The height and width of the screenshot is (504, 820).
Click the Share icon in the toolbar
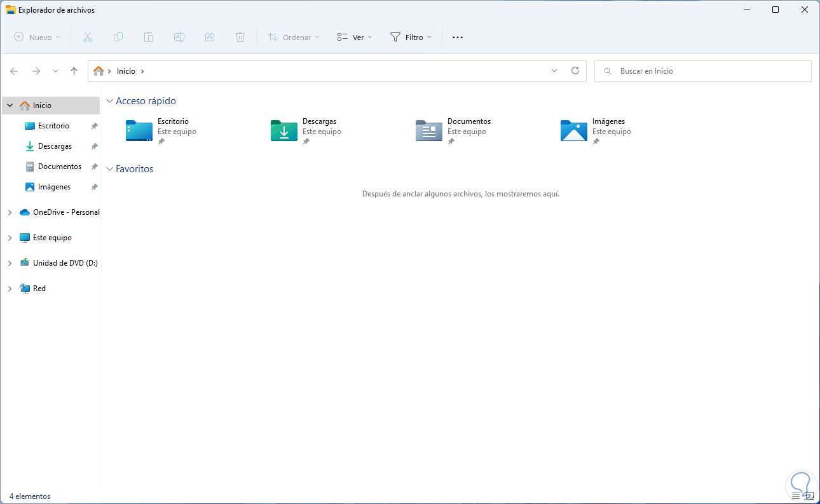210,37
